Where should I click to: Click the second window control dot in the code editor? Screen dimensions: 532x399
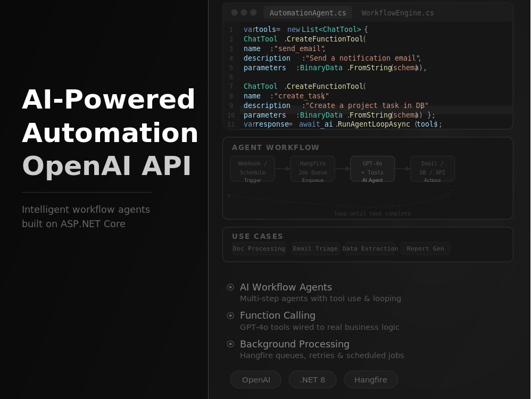click(244, 13)
